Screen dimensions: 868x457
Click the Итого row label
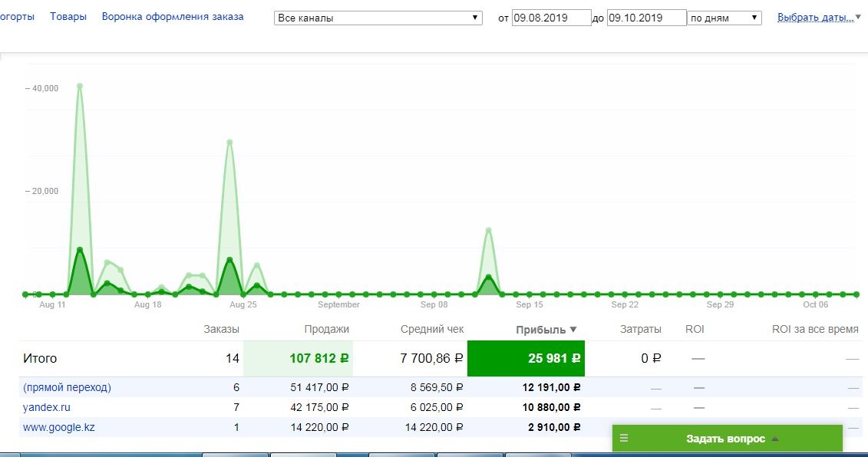[40, 359]
